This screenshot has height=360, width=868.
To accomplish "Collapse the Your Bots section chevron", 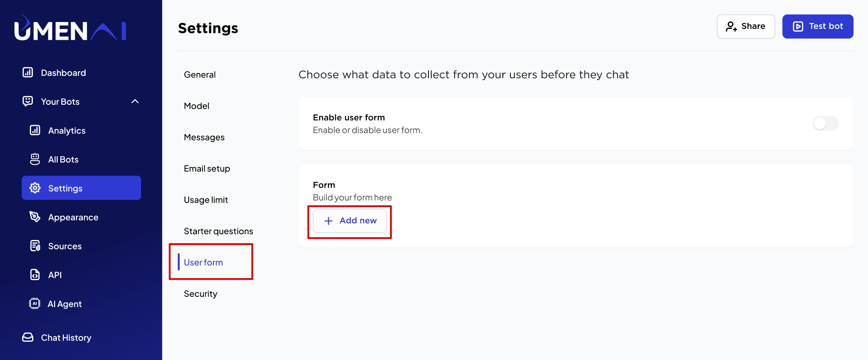I will [135, 101].
